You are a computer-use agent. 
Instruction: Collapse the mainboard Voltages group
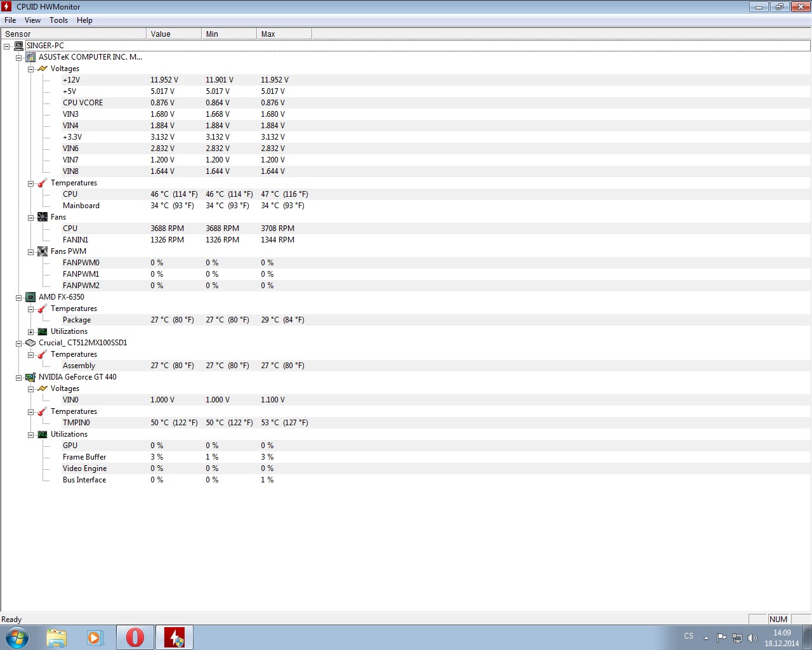coord(30,69)
